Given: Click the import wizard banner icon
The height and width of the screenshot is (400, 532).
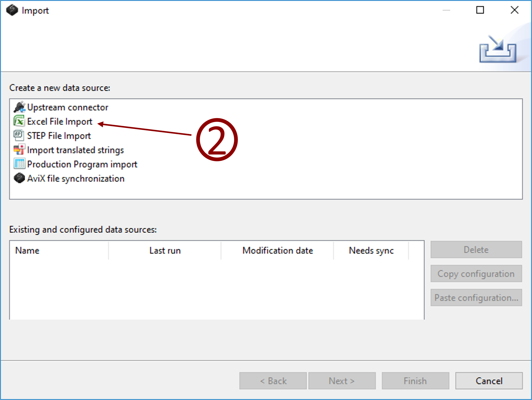Looking at the screenshot, I should point(497,49).
